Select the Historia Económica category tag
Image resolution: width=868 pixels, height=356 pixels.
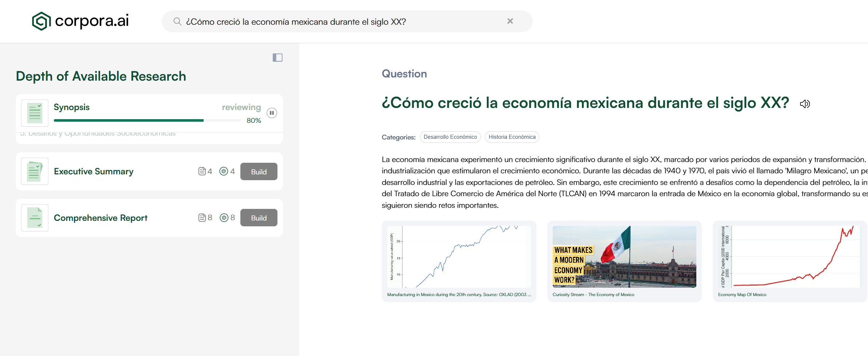point(512,137)
